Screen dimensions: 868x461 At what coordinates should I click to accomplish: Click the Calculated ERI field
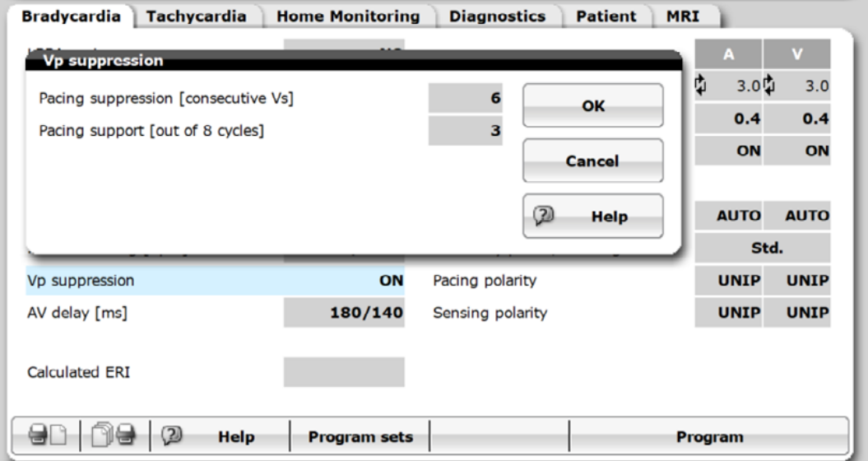pyautogui.click(x=344, y=372)
